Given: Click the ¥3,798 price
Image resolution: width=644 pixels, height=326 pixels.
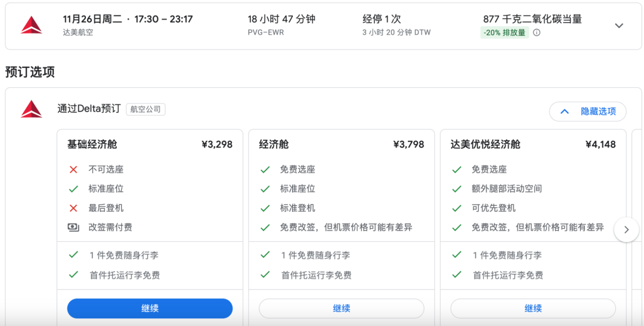Looking at the screenshot, I should [408, 144].
